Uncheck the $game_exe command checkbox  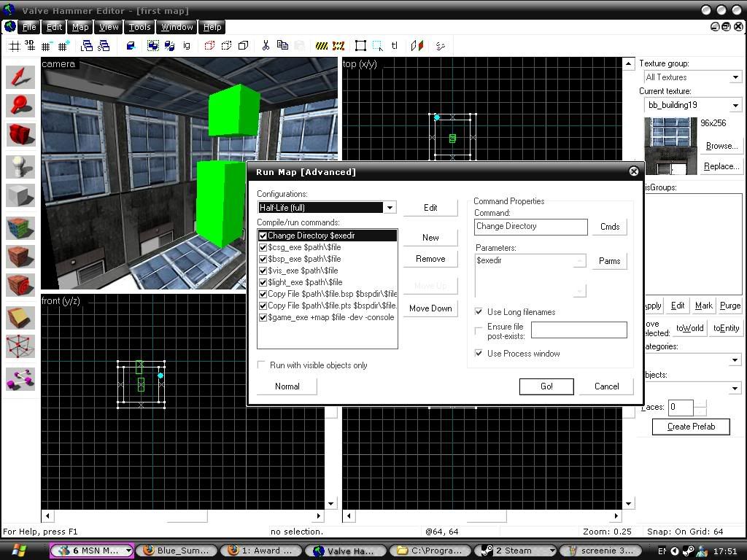pos(263,318)
